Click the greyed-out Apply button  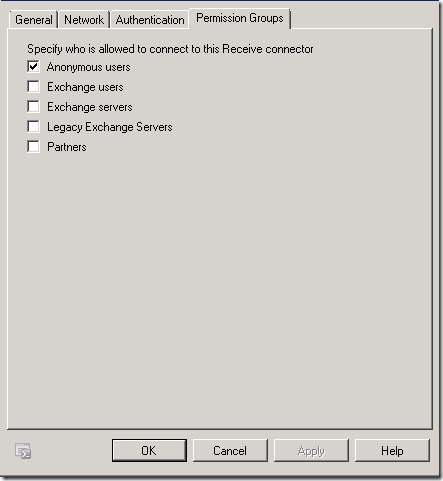pos(311,450)
